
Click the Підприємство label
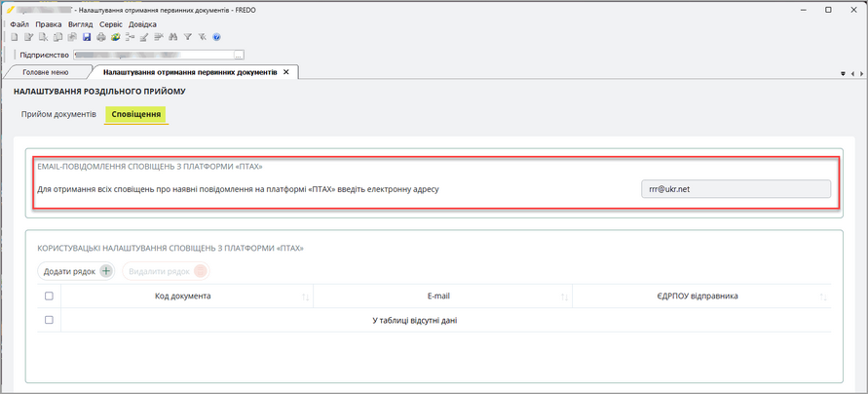pos(44,55)
